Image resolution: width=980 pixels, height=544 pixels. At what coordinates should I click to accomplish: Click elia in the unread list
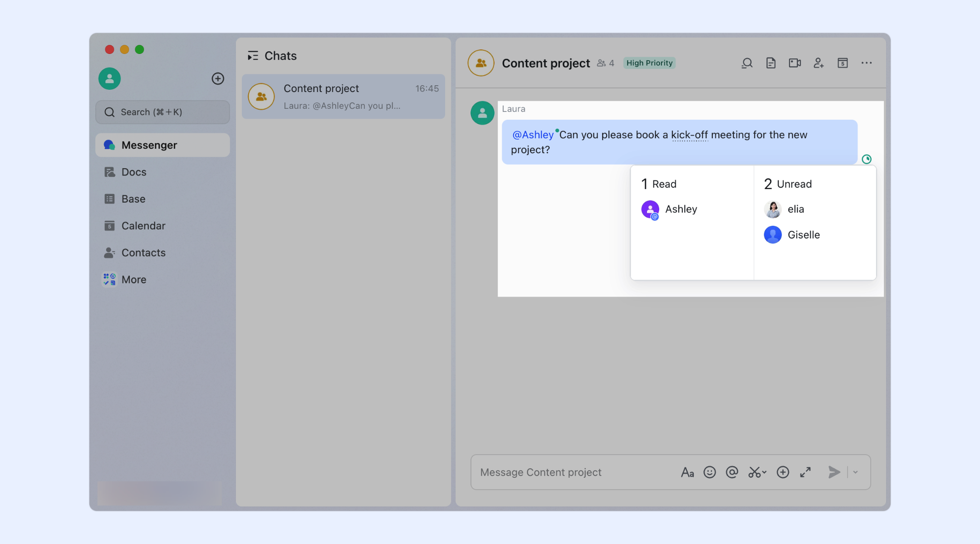click(784, 209)
